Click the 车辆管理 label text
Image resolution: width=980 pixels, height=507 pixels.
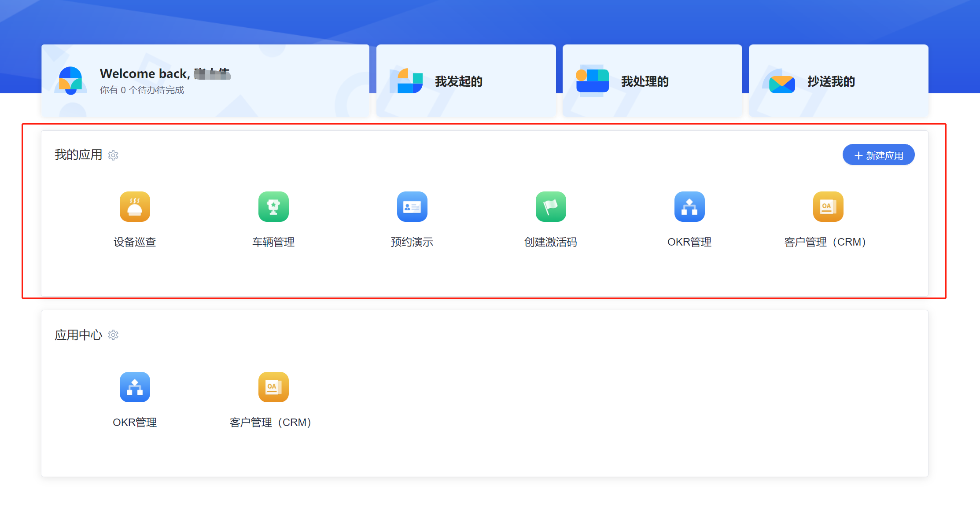click(273, 242)
